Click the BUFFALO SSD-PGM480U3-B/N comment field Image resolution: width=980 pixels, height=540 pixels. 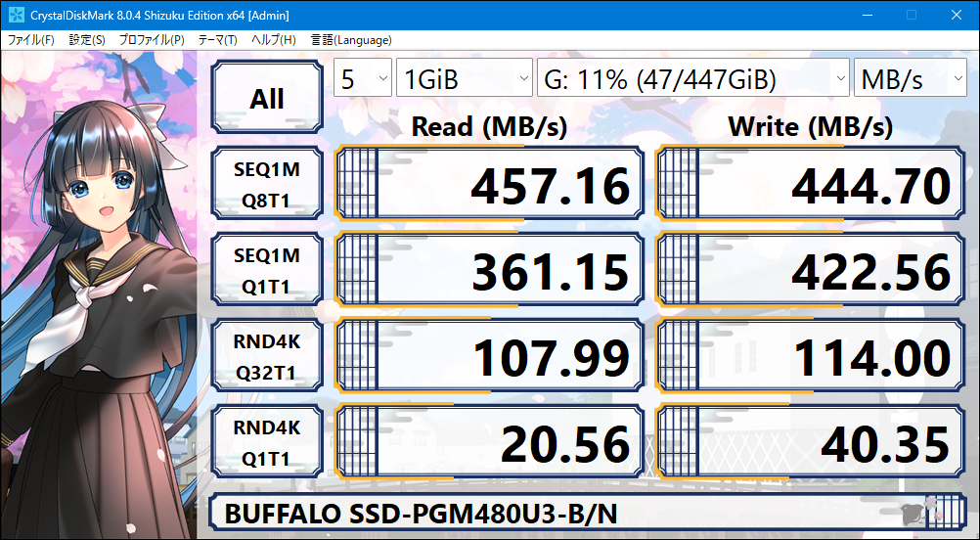588,513
